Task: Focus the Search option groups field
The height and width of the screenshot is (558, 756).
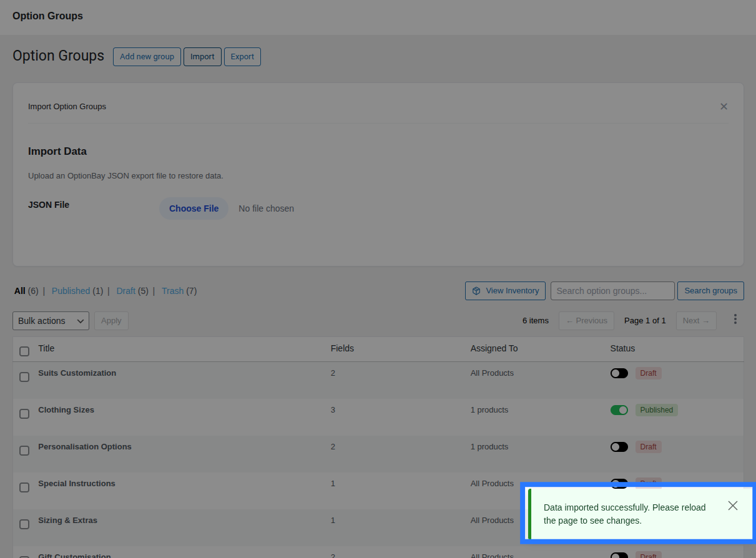Action: click(612, 291)
